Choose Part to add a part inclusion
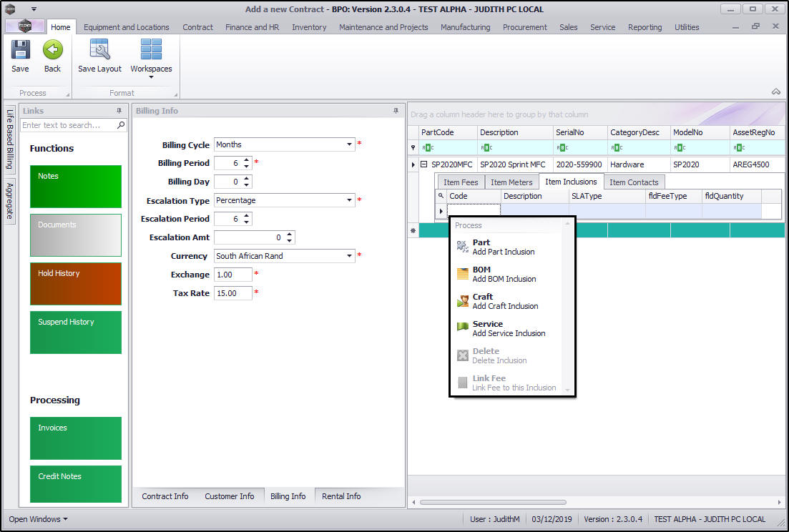 [x=503, y=247]
